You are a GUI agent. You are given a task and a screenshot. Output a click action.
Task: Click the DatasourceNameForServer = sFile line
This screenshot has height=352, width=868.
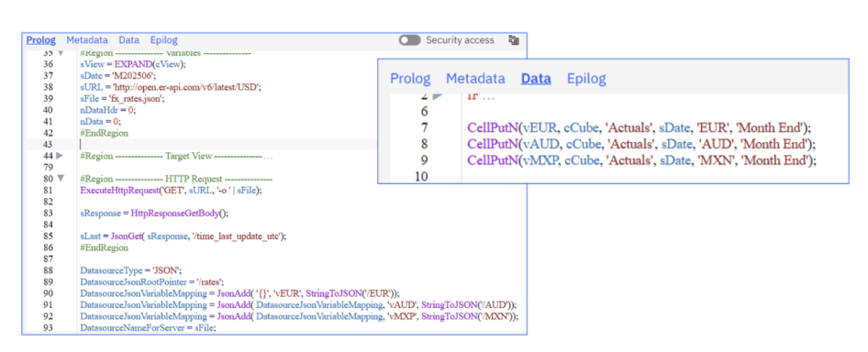[x=148, y=328]
